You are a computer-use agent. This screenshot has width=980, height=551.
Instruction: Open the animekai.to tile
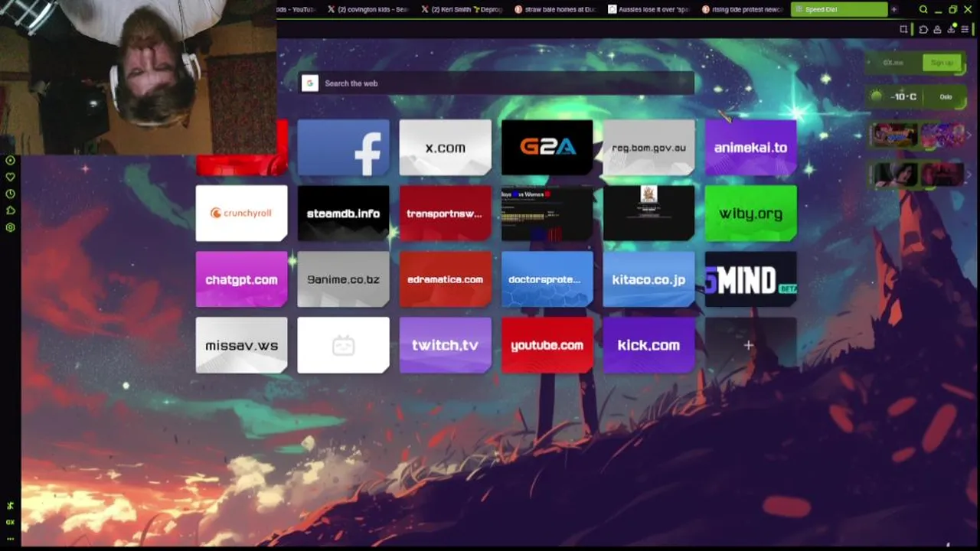(750, 147)
